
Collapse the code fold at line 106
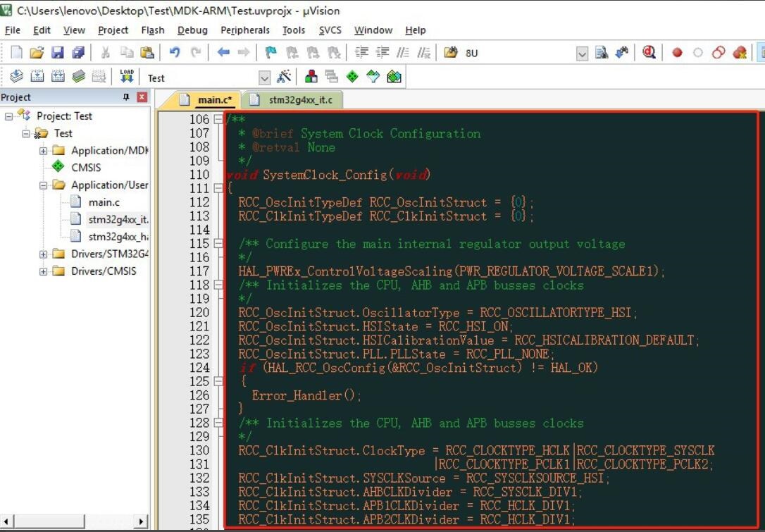point(218,120)
